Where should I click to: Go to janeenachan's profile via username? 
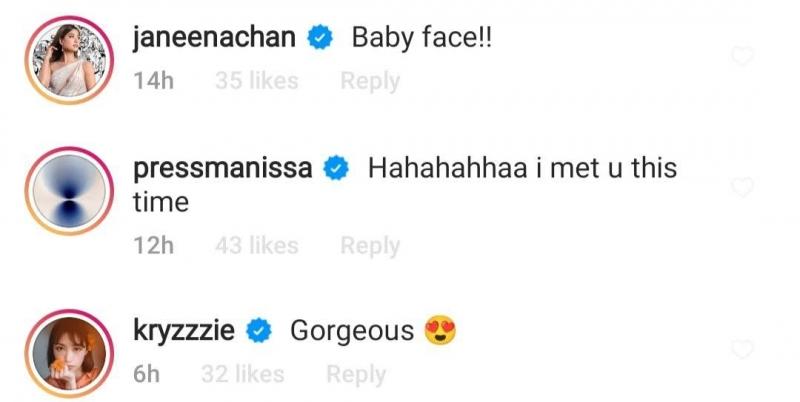pyautogui.click(x=214, y=40)
